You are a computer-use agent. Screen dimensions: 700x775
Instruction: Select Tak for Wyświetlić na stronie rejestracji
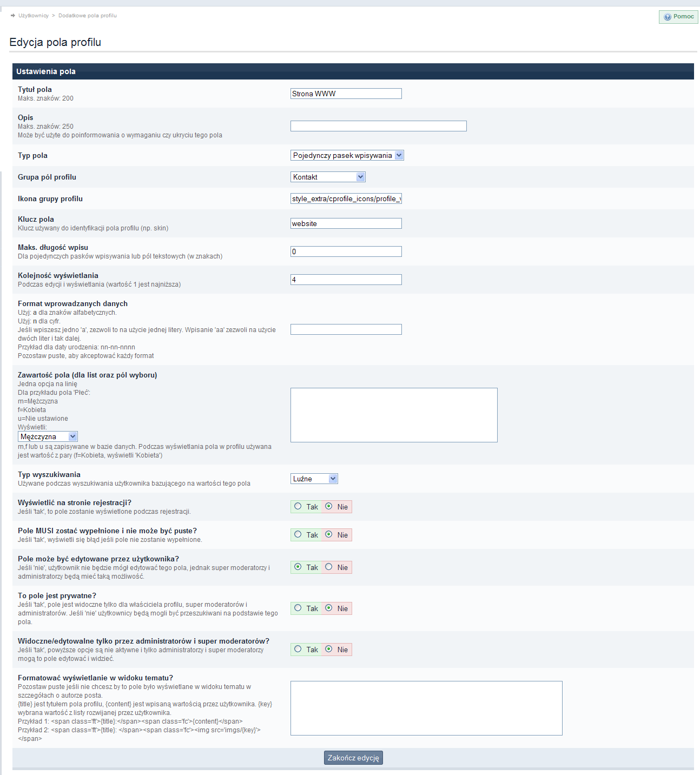[298, 506]
